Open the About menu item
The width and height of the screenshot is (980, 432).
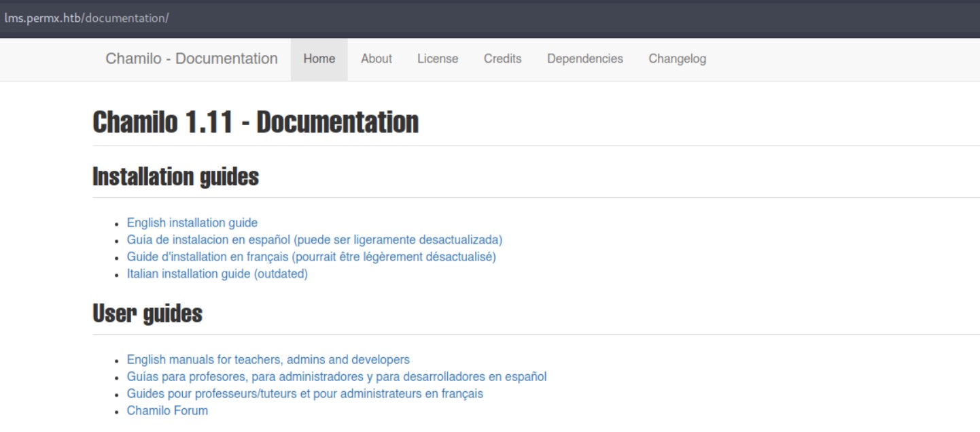pyautogui.click(x=377, y=59)
